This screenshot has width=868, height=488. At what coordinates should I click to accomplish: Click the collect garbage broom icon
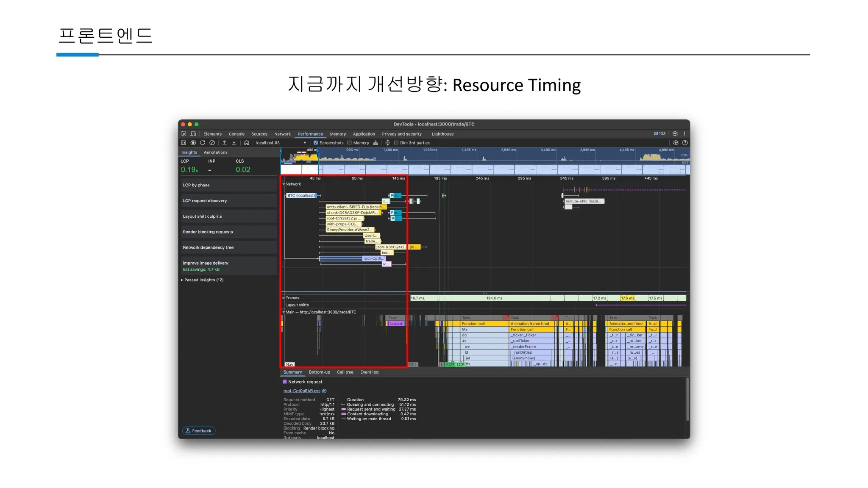pos(376,143)
